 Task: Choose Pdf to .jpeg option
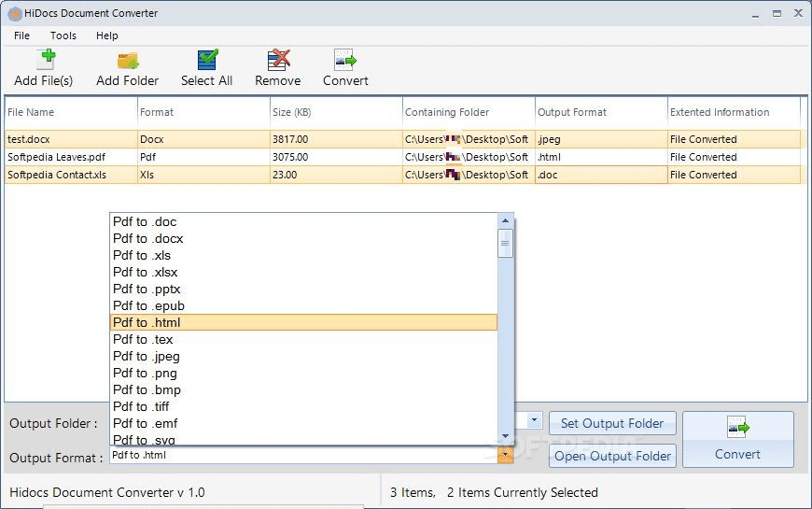[x=303, y=356]
